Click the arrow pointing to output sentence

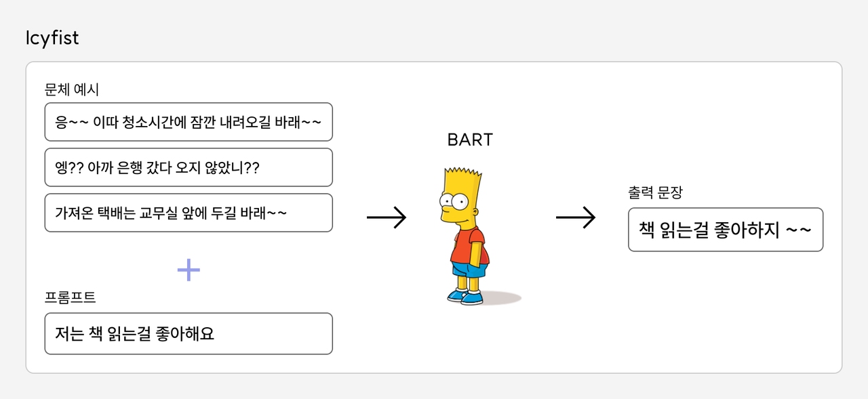(x=575, y=217)
